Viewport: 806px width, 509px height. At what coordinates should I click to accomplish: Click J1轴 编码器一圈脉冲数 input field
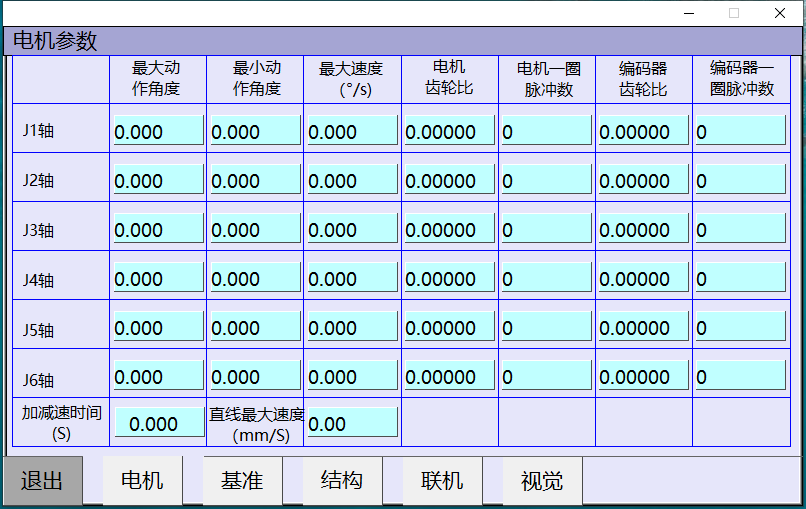tap(740, 131)
